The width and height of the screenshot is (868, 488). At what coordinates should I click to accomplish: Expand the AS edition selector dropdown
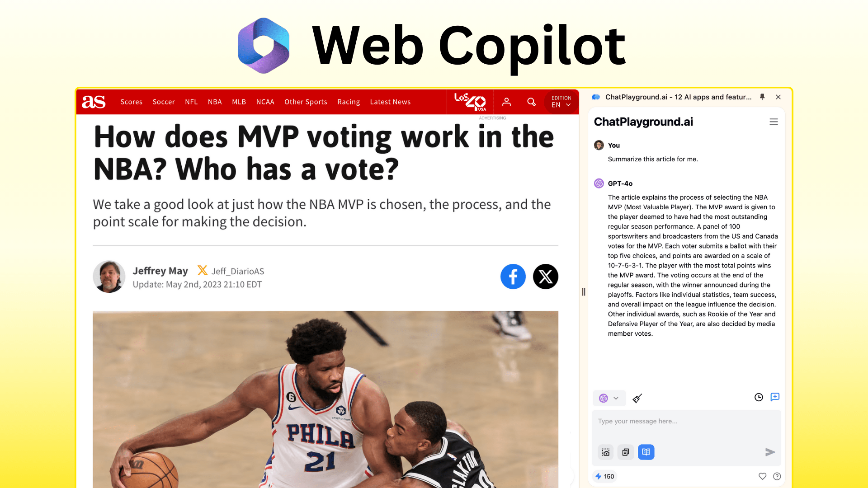[x=561, y=101]
